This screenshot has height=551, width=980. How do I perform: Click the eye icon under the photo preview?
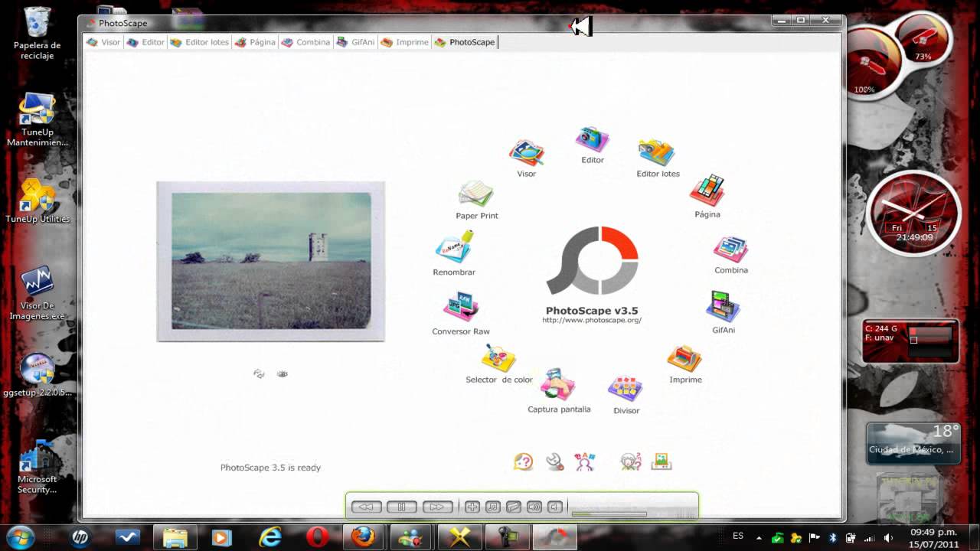click(283, 373)
